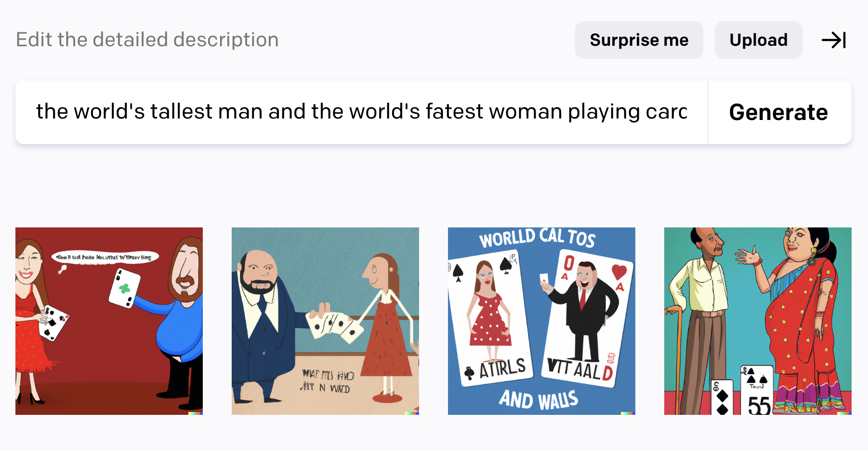
Task: Click the color watermark on the first image
Action: tap(195, 413)
